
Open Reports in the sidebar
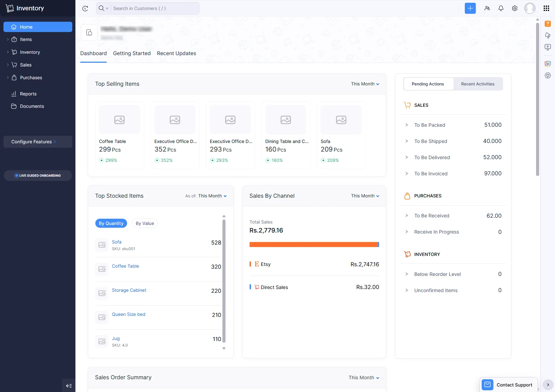point(28,94)
